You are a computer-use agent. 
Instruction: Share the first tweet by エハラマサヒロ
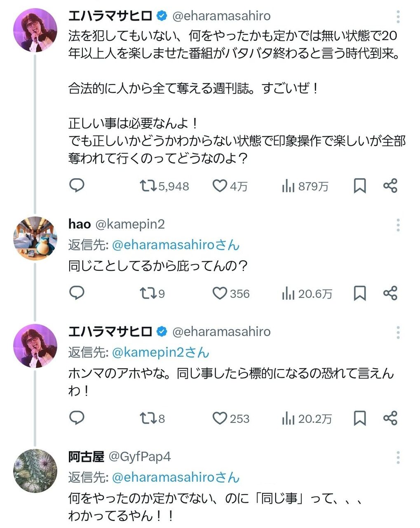click(x=390, y=186)
